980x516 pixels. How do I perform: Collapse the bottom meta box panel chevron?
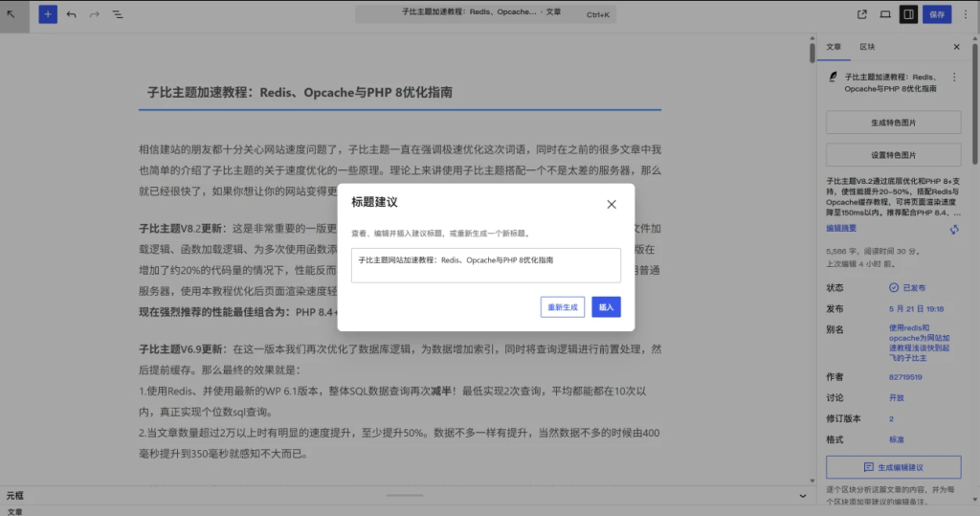pyautogui.click(x=803, y=496)
